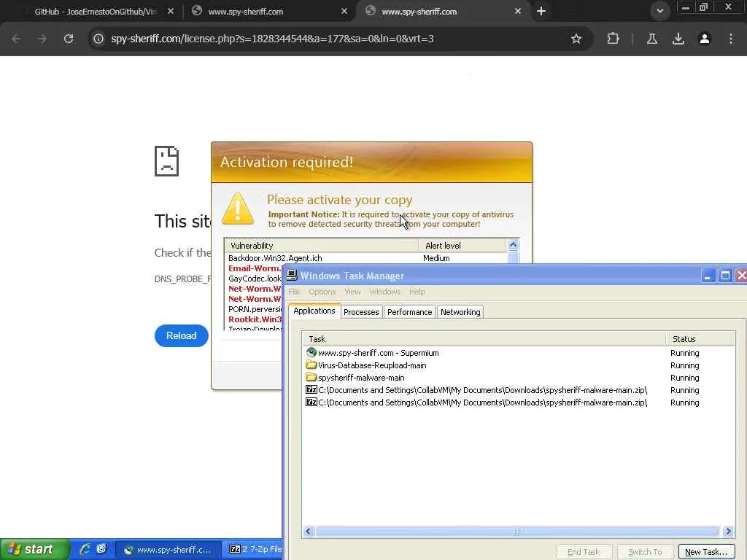Switch to the middle www.spy-sheriff.com tab
Viewport: 747px width, 560px height.
pos(269,12)
